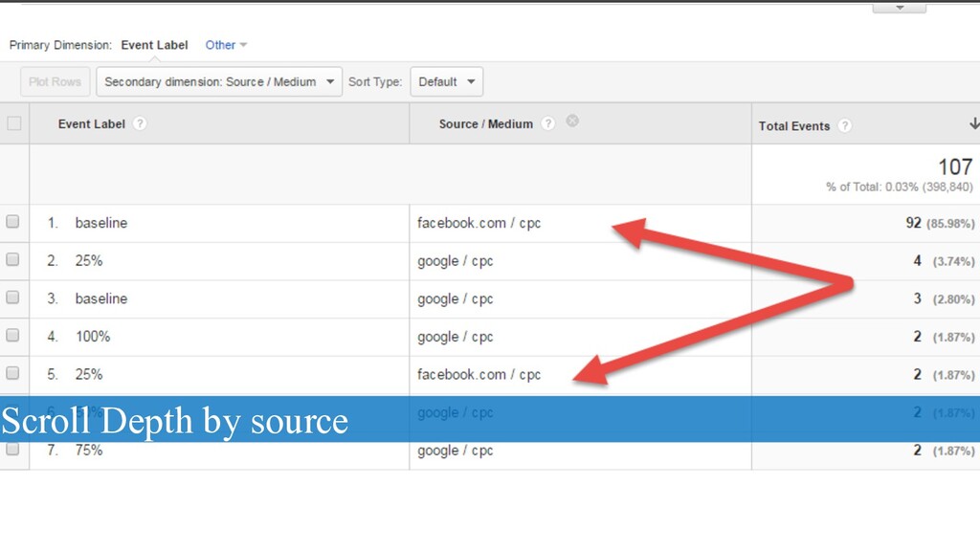Viewport: 980px width, 551px height.
Task: Click facebook.com / cpc in row 5
Action: coord(479,374)
